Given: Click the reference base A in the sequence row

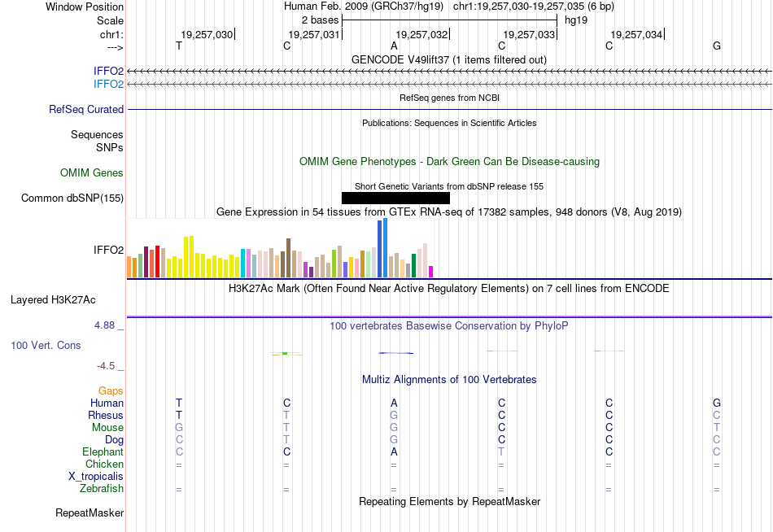Looking at the screenshot, I should [x=394, y=46].
